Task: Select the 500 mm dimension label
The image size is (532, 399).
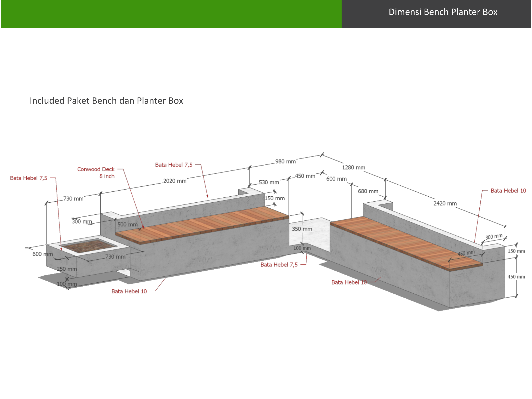Action: pos(127,224)
